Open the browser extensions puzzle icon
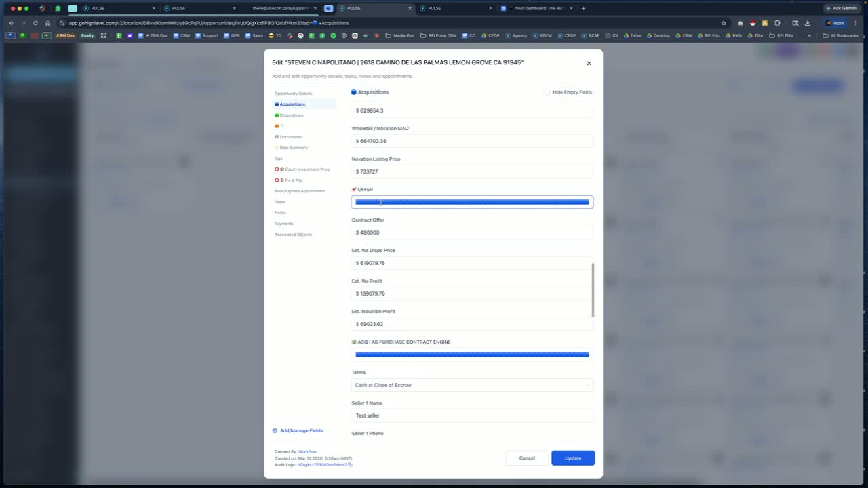The height and width of the screenshot is (488, 868). tap(777, 23)
